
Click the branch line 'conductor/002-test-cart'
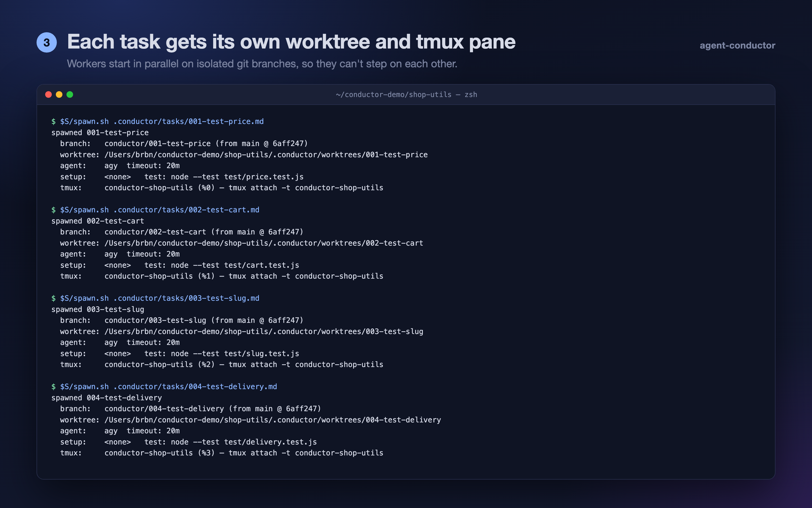click(x=182, y=232)
